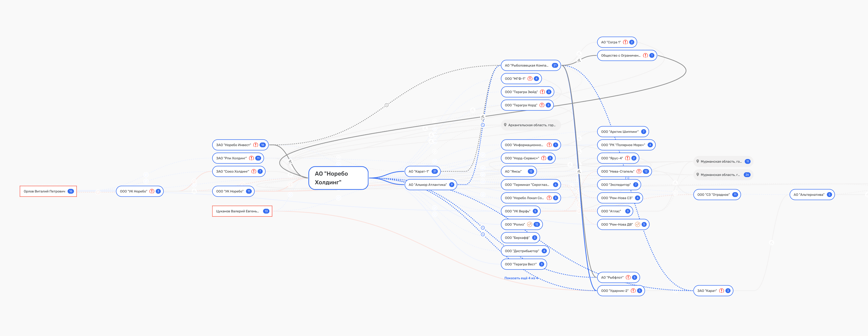Click the warning icon on ЗАО "Карат"

(722, 291)
